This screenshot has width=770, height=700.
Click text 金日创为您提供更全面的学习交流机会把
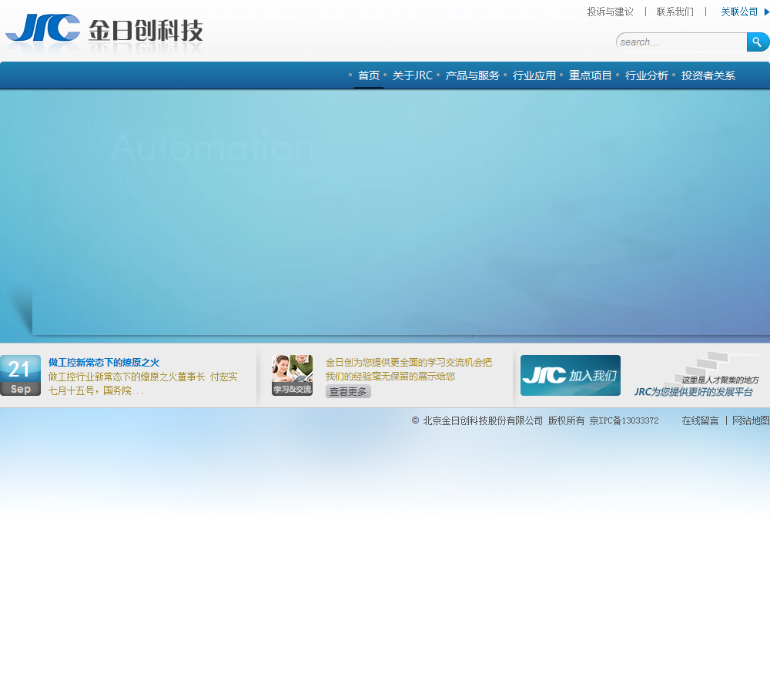[x=409, y=363]
